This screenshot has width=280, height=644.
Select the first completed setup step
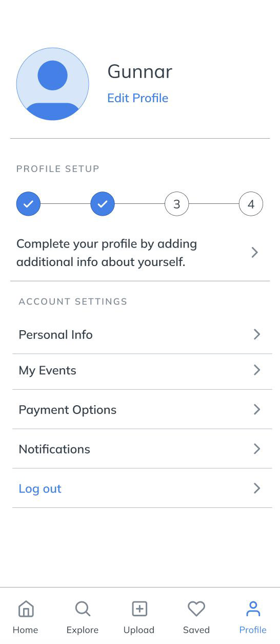point(28,204)
